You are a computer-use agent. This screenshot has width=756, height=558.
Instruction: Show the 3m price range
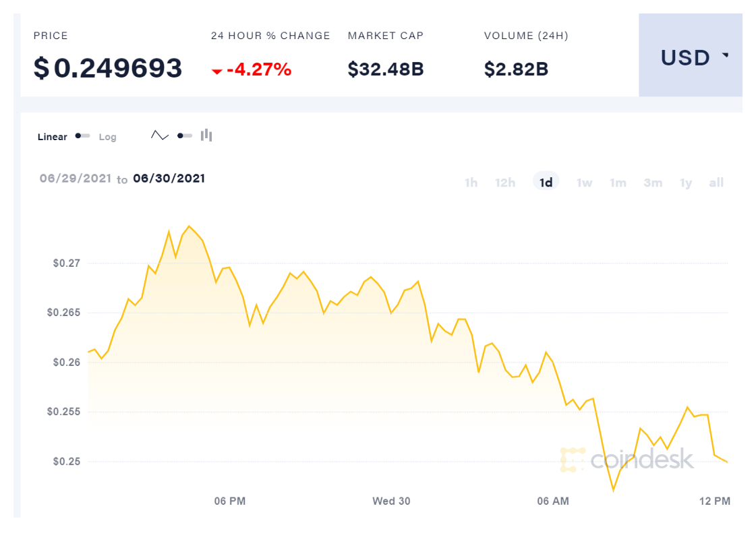[653, 183]
